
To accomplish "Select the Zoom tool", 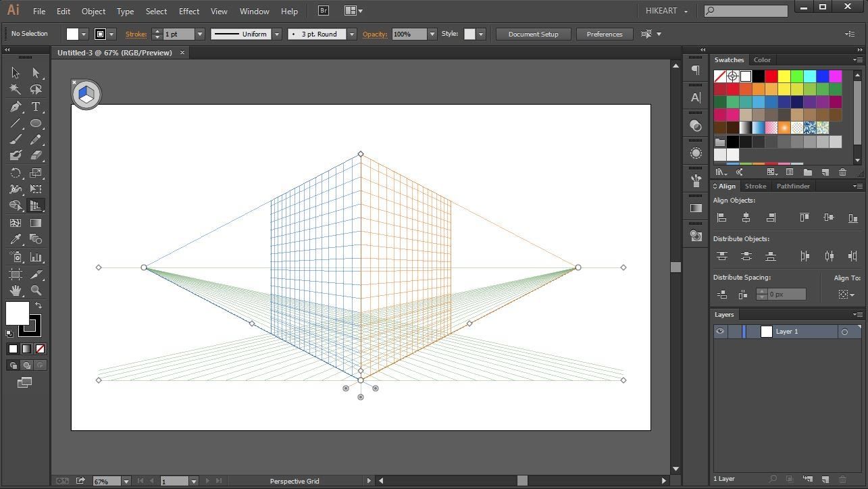I will tap(36, 290).
